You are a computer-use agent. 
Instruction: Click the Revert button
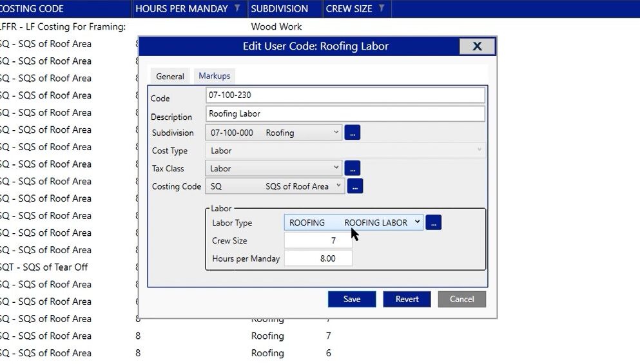407,299
